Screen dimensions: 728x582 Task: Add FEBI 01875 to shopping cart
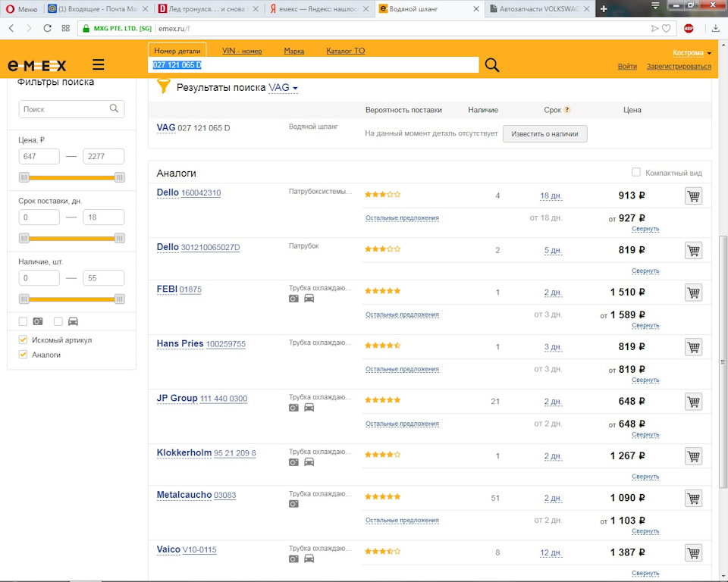[x=693, y=293]
